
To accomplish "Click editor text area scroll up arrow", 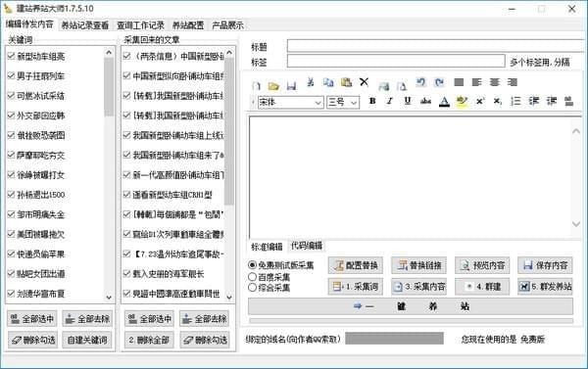I will 576,131.
